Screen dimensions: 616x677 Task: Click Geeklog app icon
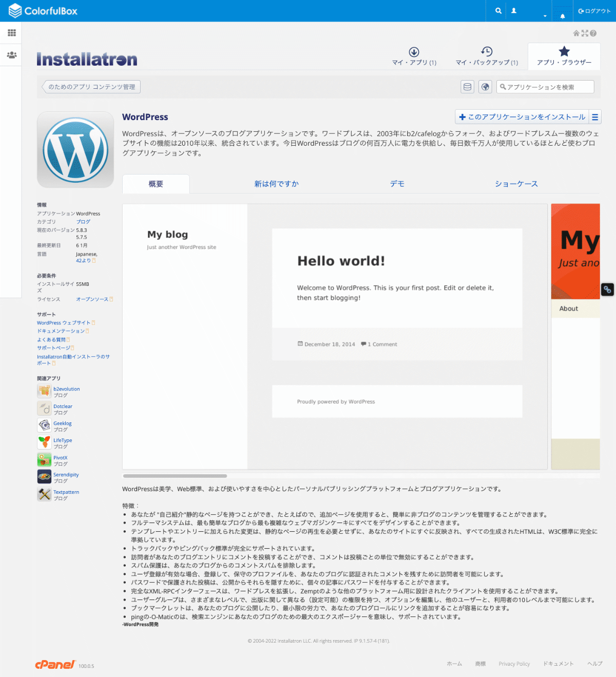(x=44, y=425)
